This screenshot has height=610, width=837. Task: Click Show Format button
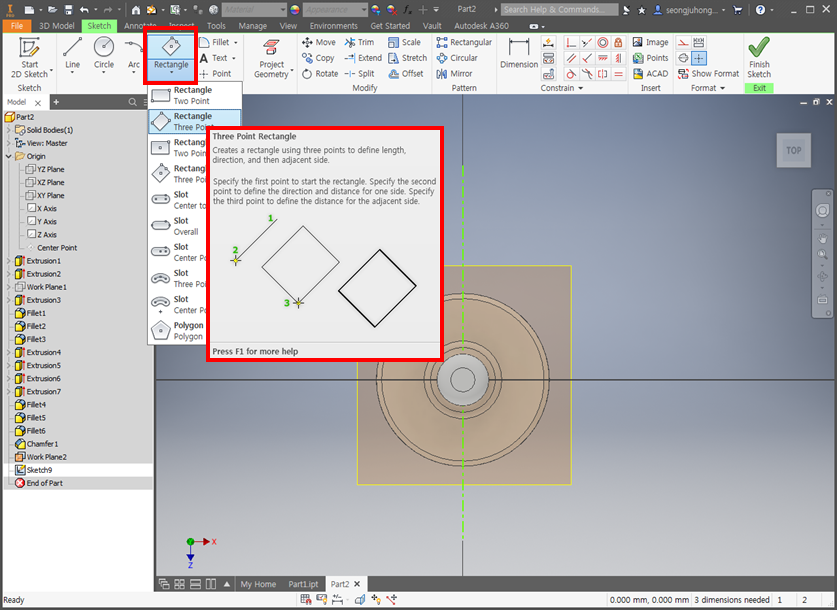click(708, 74)
